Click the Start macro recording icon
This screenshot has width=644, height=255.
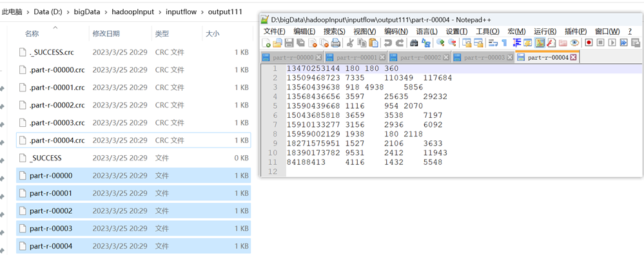(x=589, y=42)
